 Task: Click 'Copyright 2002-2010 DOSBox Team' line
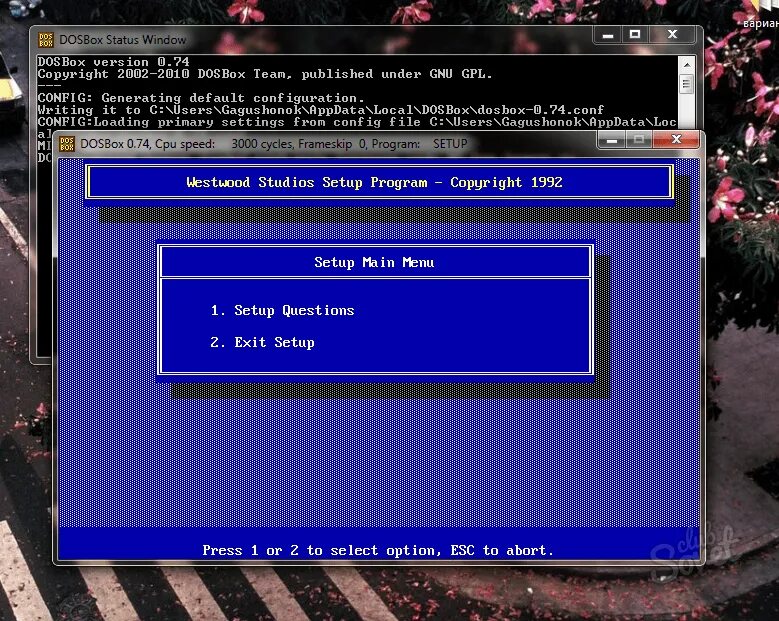point(265,74)
